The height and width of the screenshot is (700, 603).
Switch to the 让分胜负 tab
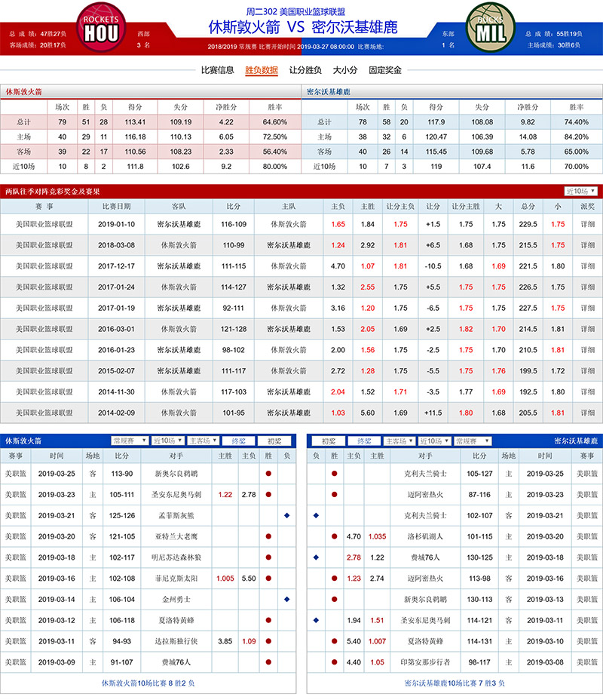coord(305,70)
